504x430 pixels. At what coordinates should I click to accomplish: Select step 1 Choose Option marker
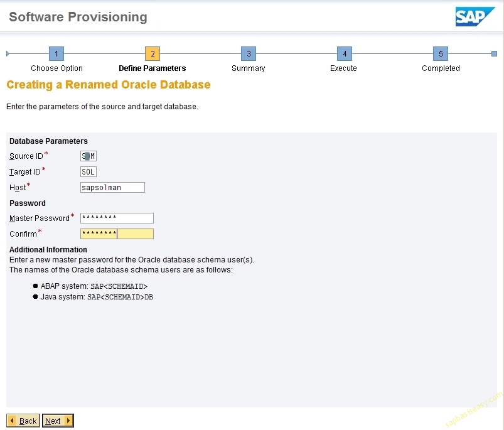56,53
